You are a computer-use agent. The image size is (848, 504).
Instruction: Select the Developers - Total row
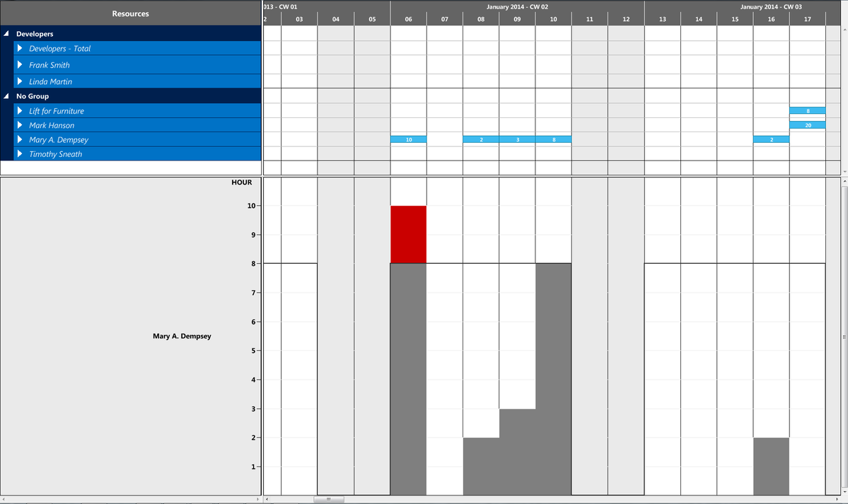[x=106, y=48]
